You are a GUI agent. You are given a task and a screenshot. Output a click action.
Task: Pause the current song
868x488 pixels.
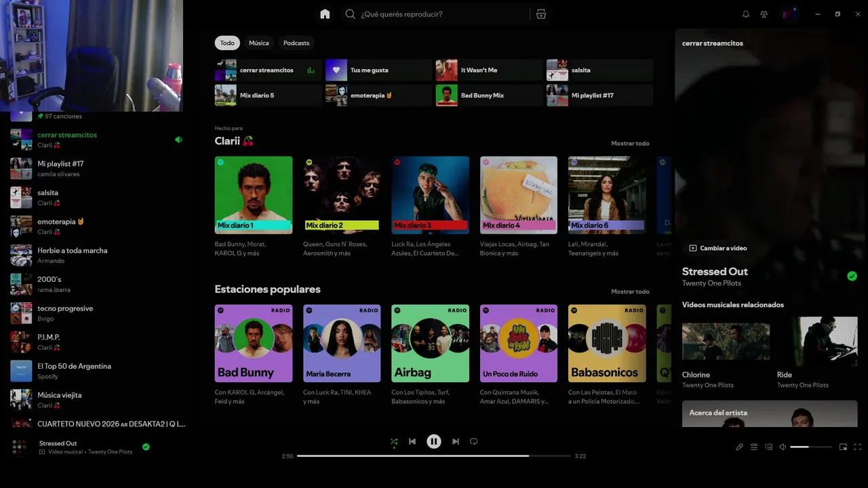pyautogui.click(x=434, y=441)
